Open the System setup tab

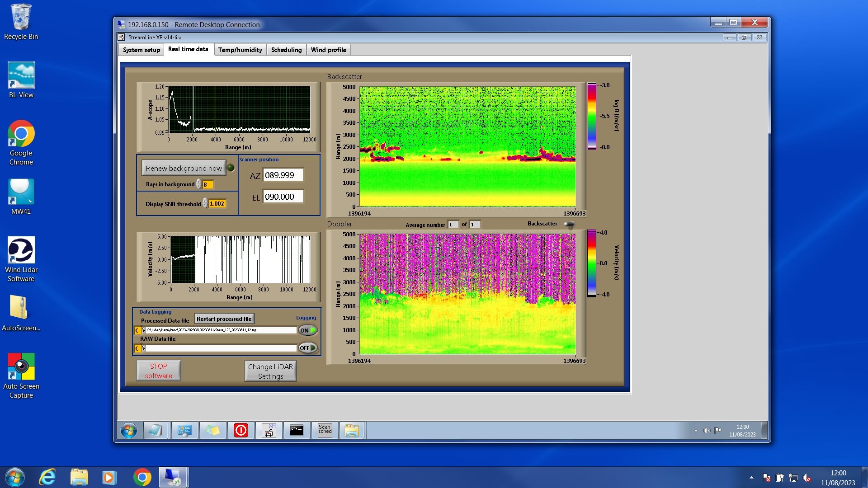(x=141, y=50)
